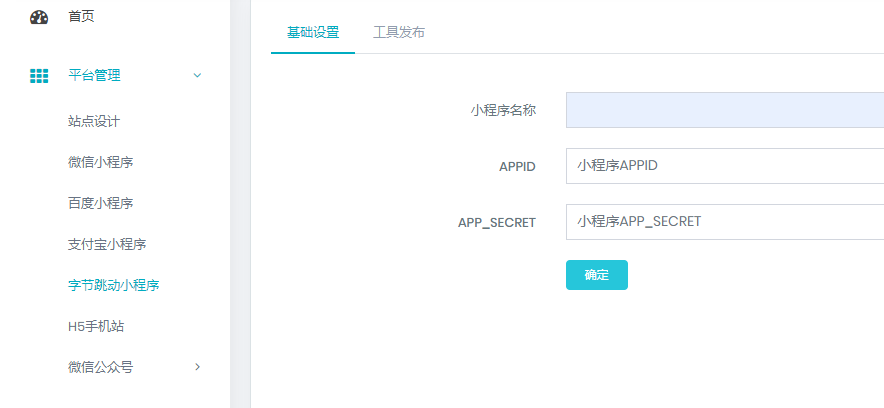Click the grid icon beside 平台管理
884x408 pixels.
point(39,76)
